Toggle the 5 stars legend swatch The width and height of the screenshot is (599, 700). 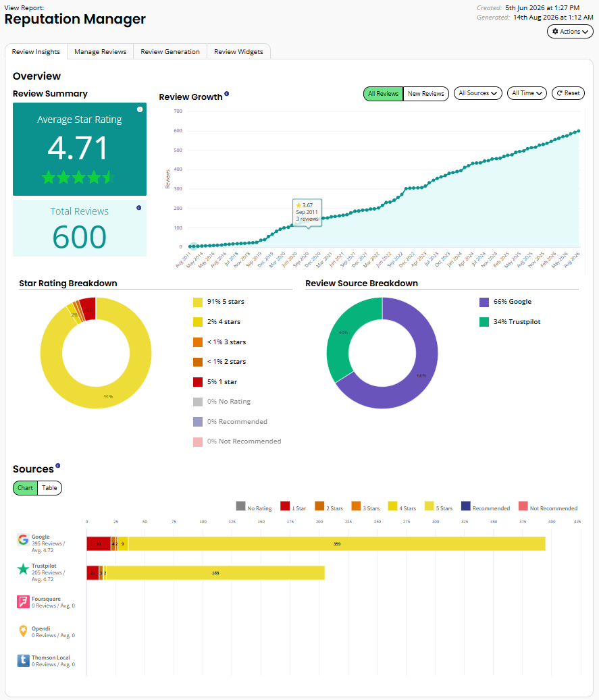point(198,302)
